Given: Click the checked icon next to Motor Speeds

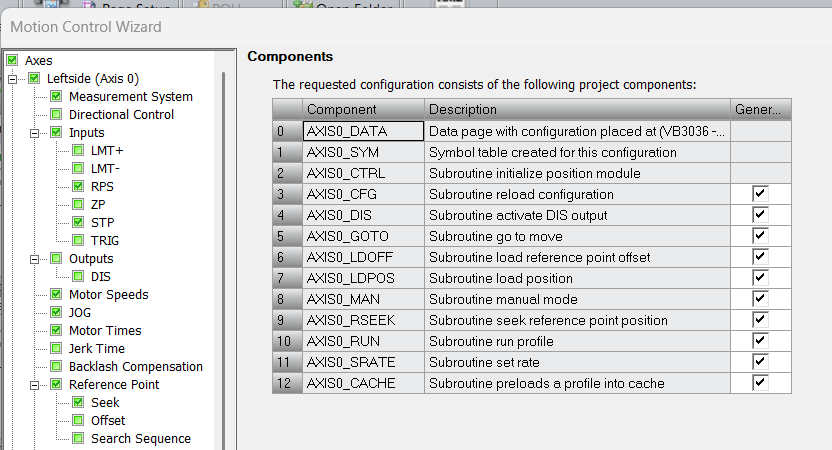Looking at the screenshot, I should coord(56,295).
